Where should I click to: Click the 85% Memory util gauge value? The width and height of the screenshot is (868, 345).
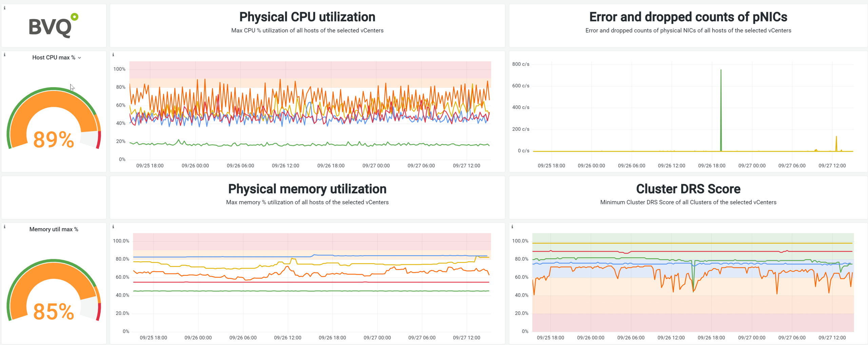click(54, 311)
